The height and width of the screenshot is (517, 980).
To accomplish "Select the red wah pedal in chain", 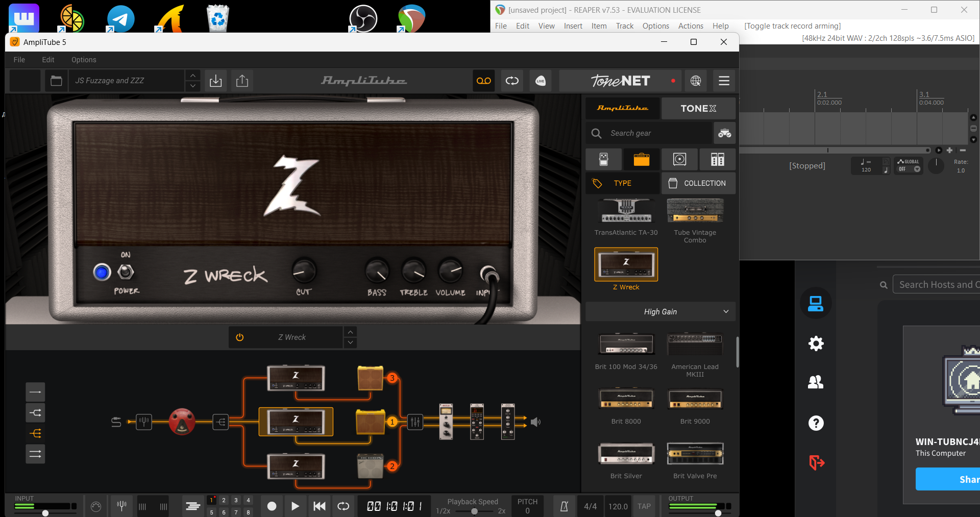I will 182,422.
